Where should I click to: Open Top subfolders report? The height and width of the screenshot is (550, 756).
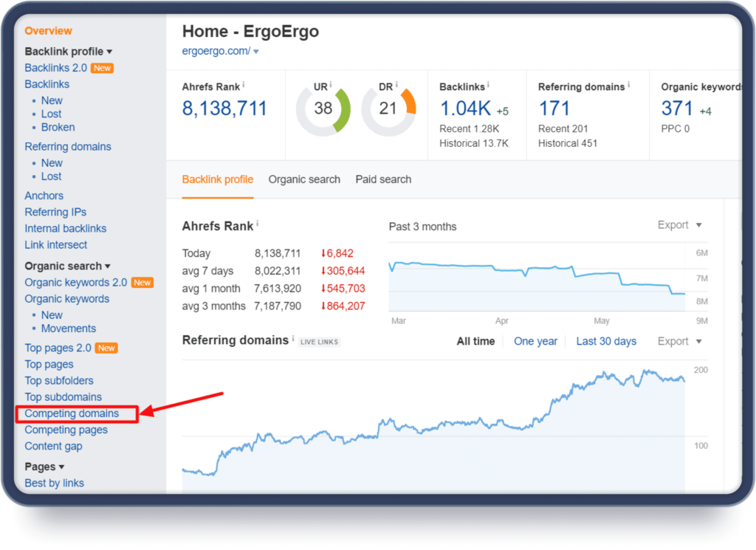pos(59,381)
